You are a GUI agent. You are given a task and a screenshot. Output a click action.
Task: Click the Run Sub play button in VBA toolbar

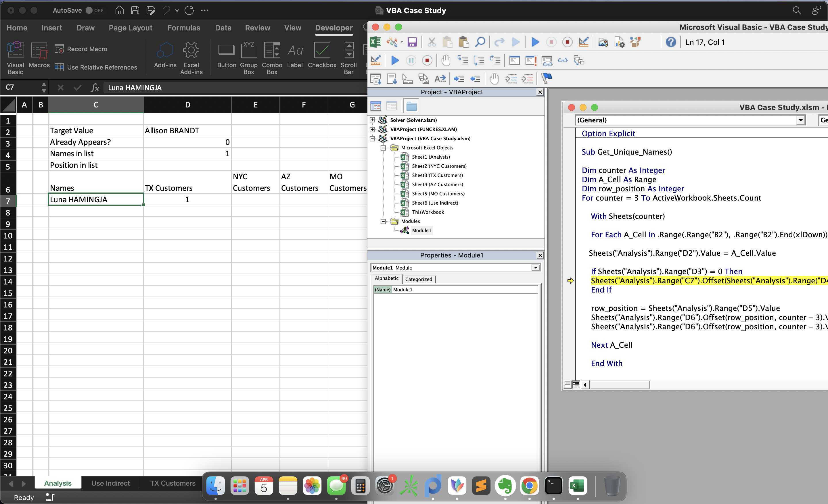535,42
